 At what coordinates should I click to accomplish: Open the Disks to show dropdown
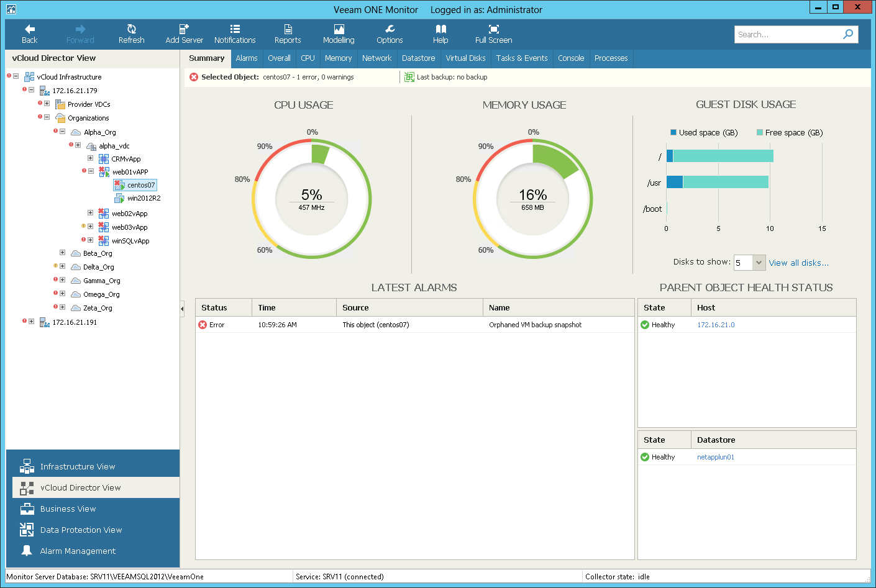pyautogui.click(x=759, y=263)
